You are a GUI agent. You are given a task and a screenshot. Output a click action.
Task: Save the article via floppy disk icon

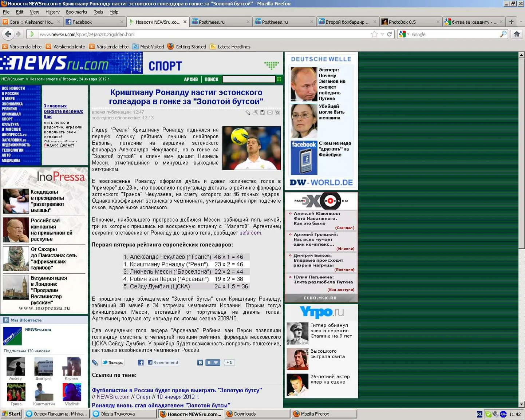point(262,112)
